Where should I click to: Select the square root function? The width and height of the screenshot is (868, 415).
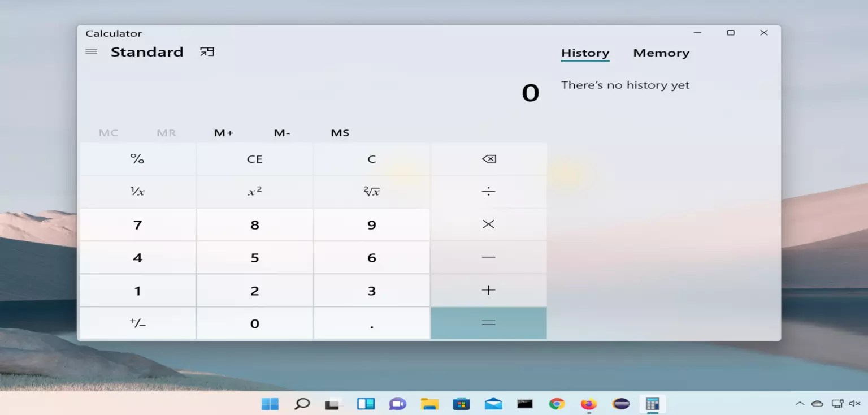[x=371, y=192]
